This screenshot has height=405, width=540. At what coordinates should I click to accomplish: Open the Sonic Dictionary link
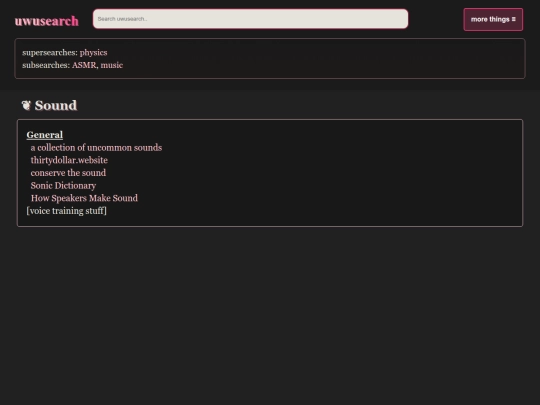(x=63, y=186)
